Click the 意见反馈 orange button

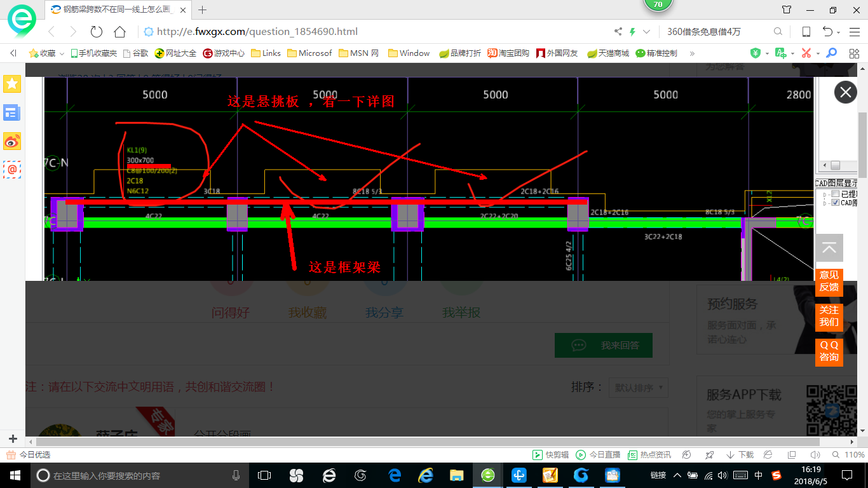tap(829, 281)
